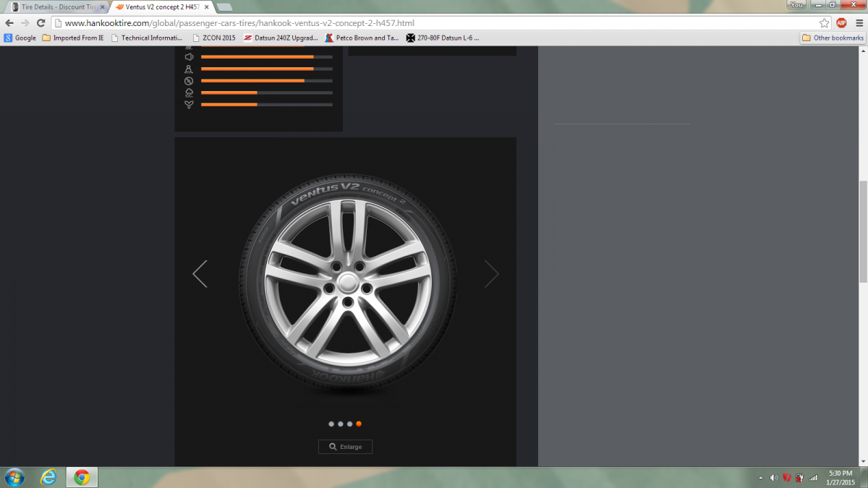The image size is (868, 488).
Task: Open the 270-80F Datsun L-6 bookmark
Action: click(x=442, y=38)
